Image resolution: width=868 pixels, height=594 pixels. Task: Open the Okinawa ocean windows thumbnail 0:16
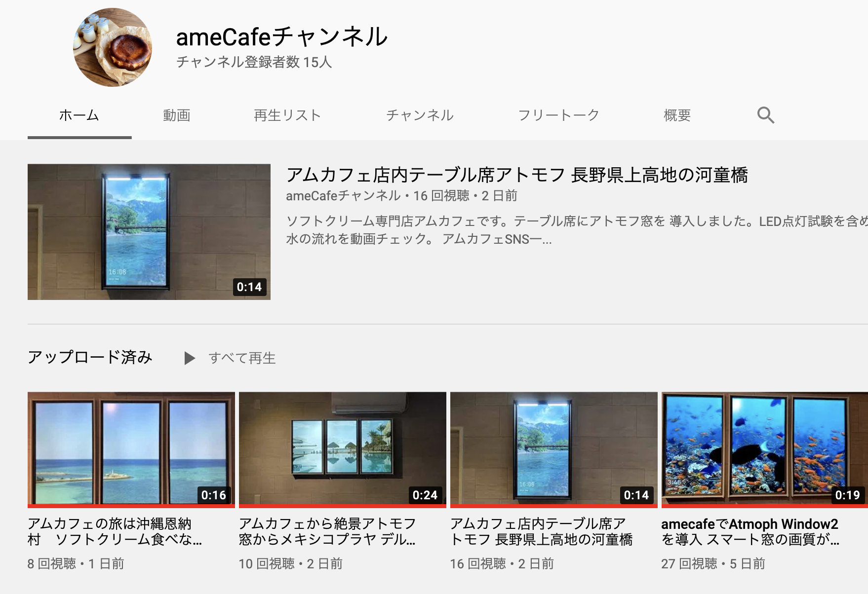(x=131, y=449)
